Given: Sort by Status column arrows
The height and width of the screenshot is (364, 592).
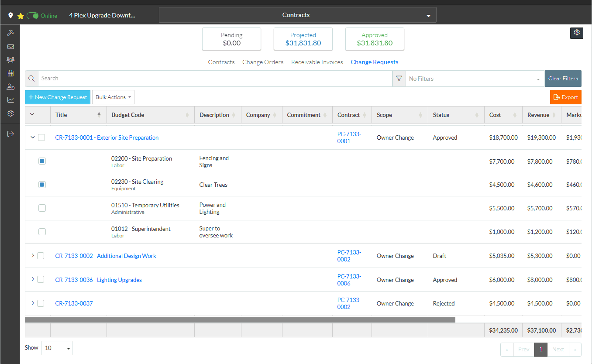Looking at the screenshot, I should pos(477,115).
